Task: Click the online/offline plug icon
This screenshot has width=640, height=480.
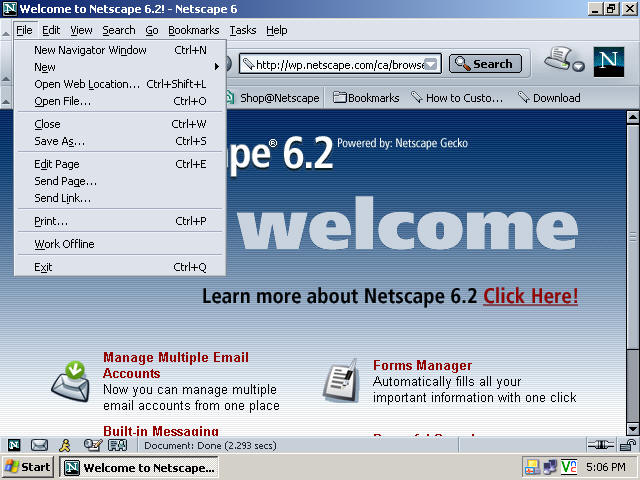Action: click(x=600, y=445)
